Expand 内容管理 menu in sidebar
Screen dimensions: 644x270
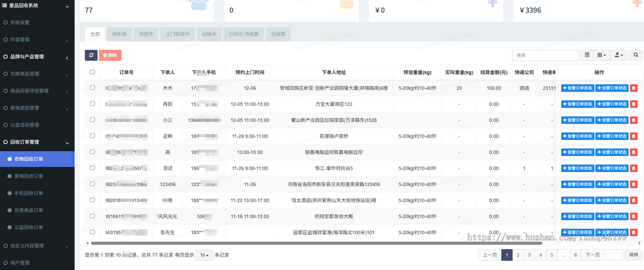point(37,40)
